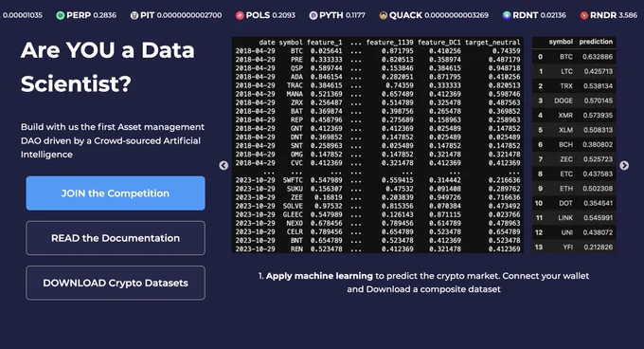644x349 pixels.
Task: Click POLS 0.2093 ticker text
Action: [271, 15]
